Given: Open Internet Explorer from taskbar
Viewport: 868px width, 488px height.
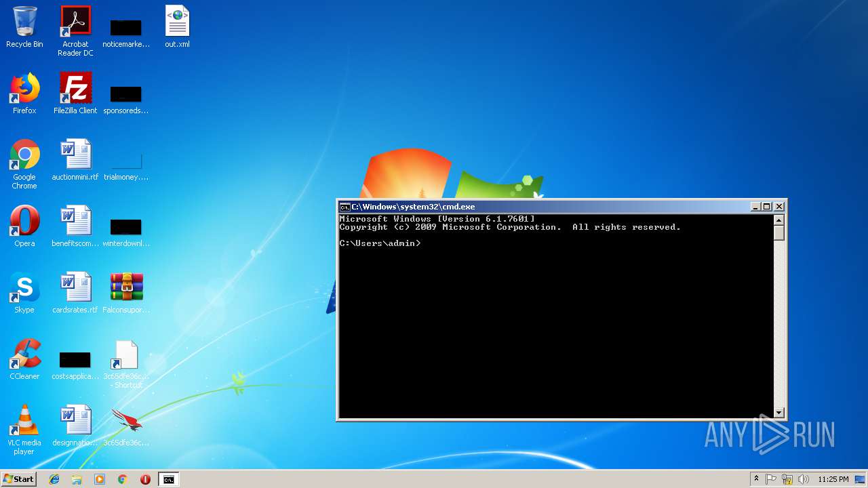Looking at the screenshot, I should (x=54, y=479).
